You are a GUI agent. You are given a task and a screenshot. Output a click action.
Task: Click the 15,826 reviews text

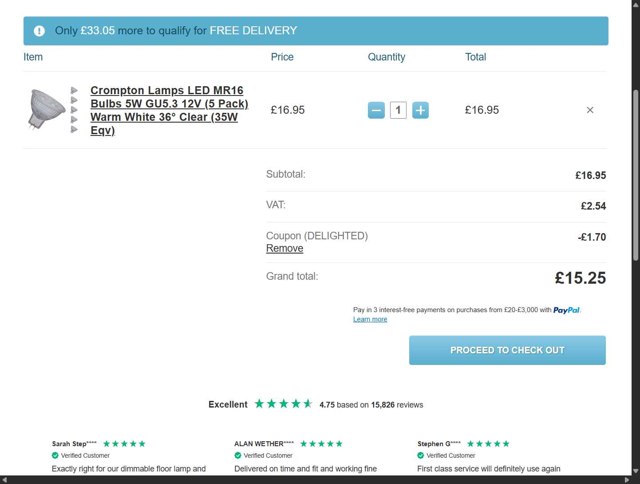pos(397,405)
